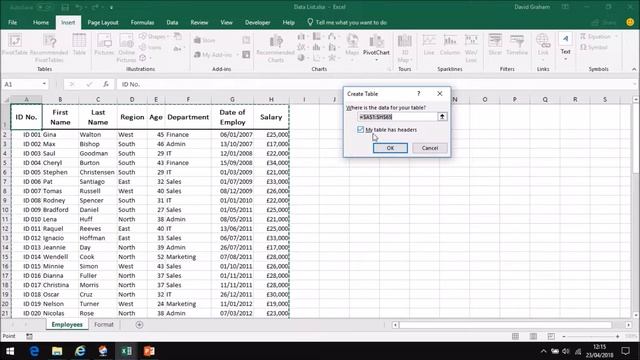Open Online Pictures
The image size is (640, 360).
pos(126,48)
